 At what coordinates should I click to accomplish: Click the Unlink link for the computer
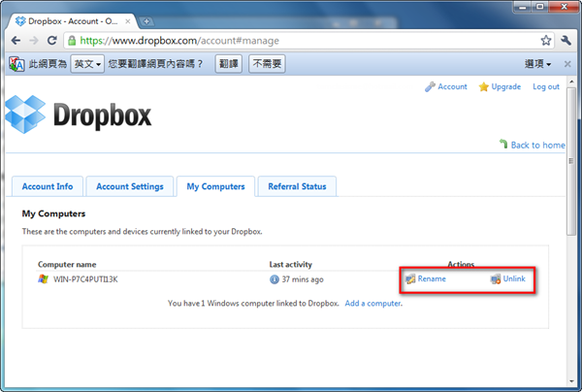point(514,278)
